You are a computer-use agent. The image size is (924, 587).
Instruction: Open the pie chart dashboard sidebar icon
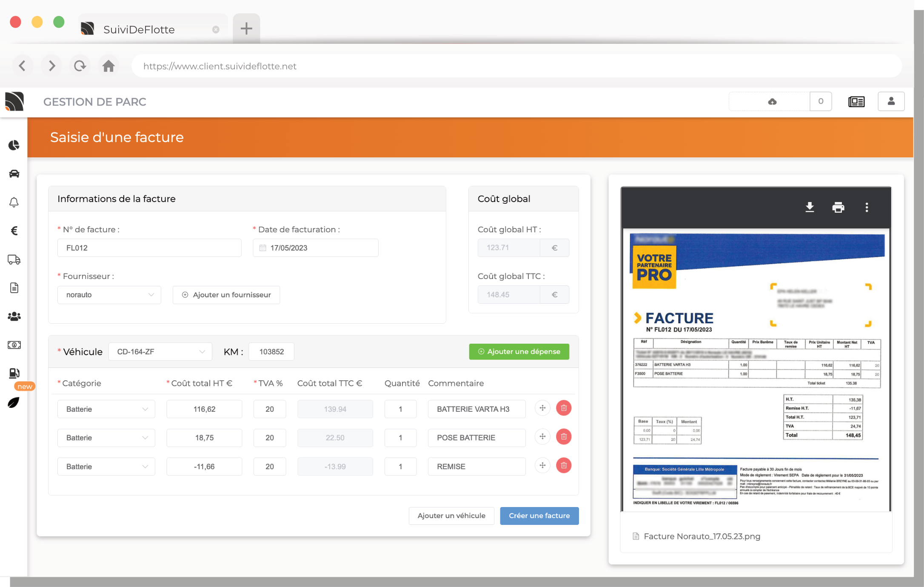[14, 145]
